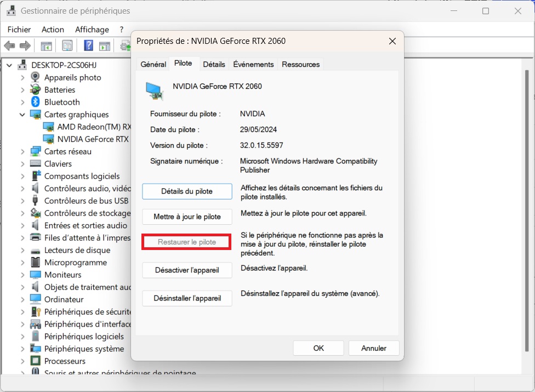Viewport: 535px width, 392px height.
Task: Expand the Cartes réseau node
Action: pyautogui.click(x=22, y=151)
